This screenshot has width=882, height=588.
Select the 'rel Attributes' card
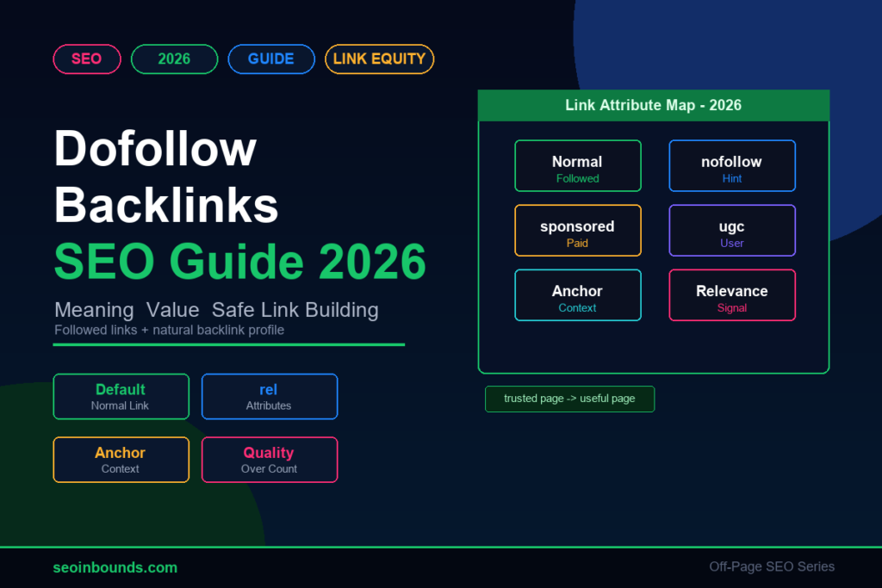pyautogui.click(x=270, y=396)
